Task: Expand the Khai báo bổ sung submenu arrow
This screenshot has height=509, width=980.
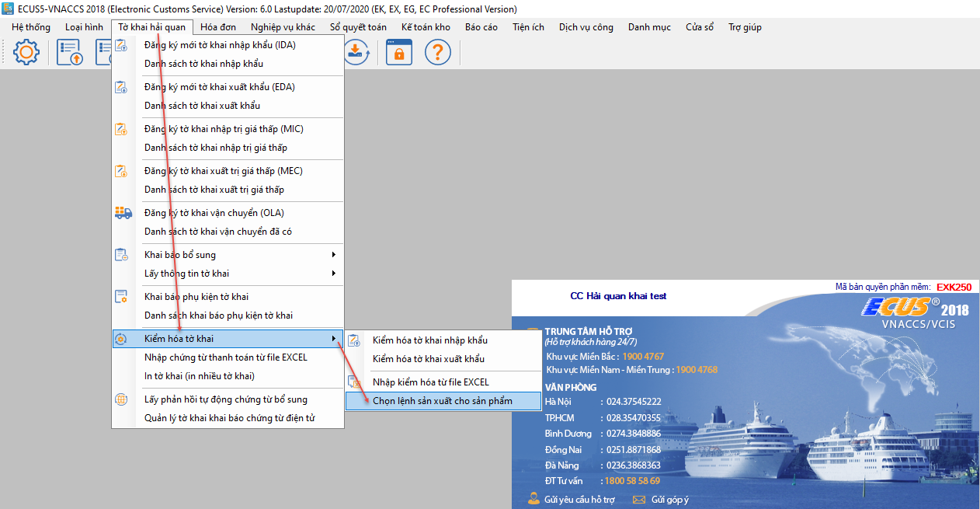Action: point(334,255)
